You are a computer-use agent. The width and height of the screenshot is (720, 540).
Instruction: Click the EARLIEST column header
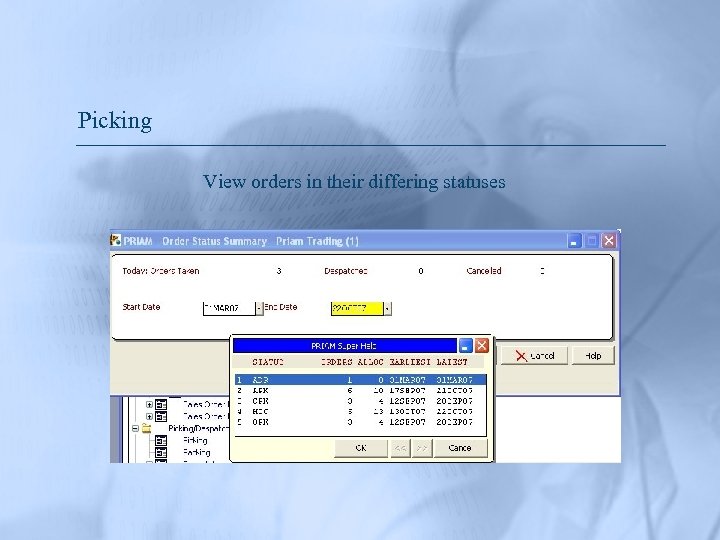click(410, 362)
